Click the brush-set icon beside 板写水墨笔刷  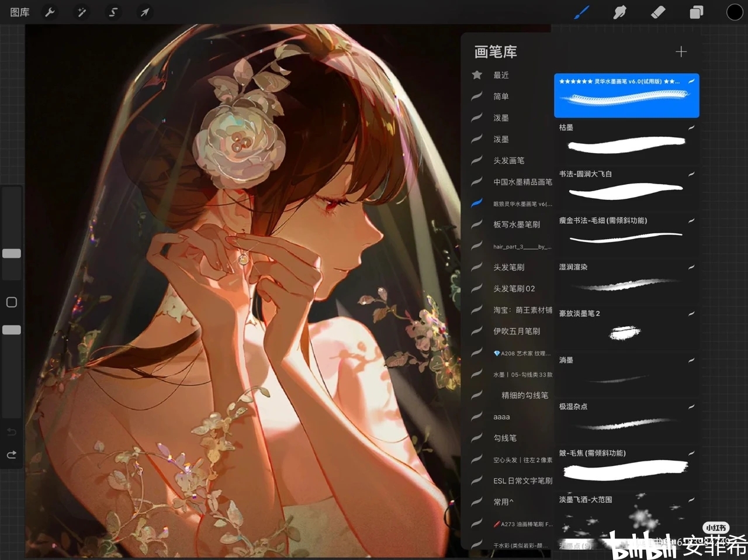[x=477, y=224]
